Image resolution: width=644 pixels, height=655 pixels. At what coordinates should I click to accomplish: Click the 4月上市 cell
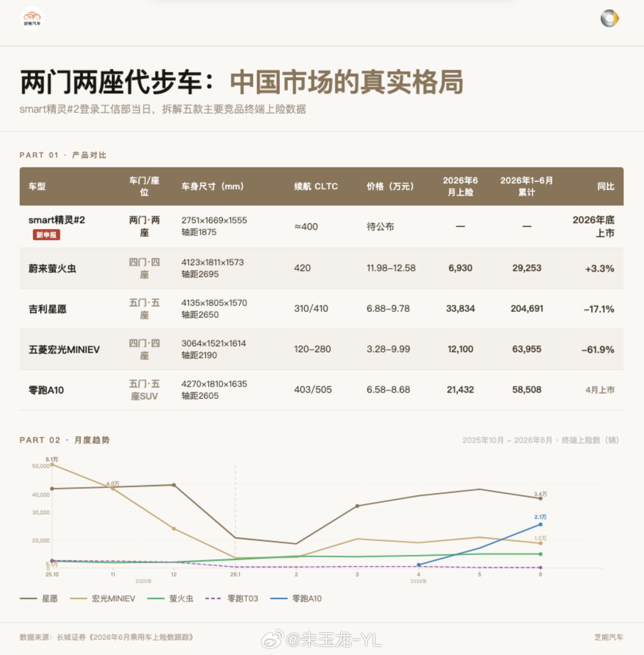pyautogui.click(x=600, y=390)
